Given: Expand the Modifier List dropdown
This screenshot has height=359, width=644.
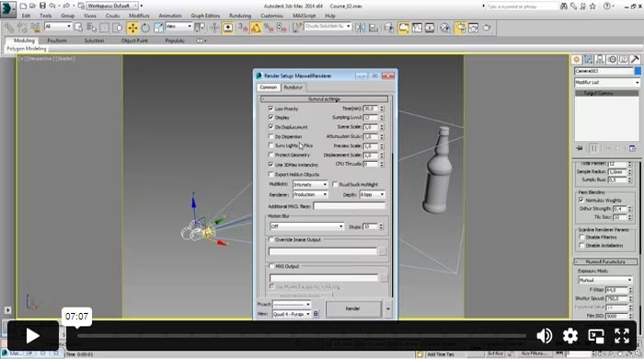Looking at the screenshot, I should pos(607,82).
